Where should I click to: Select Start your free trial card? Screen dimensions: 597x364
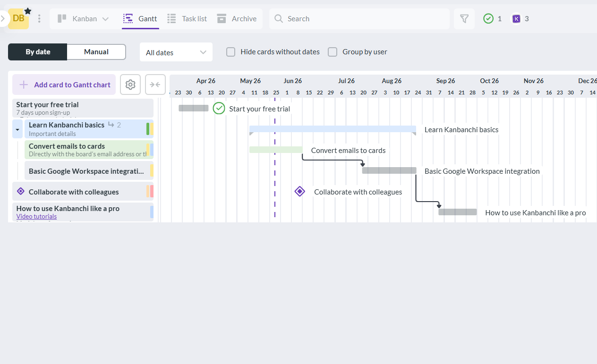tap(83, 108)
